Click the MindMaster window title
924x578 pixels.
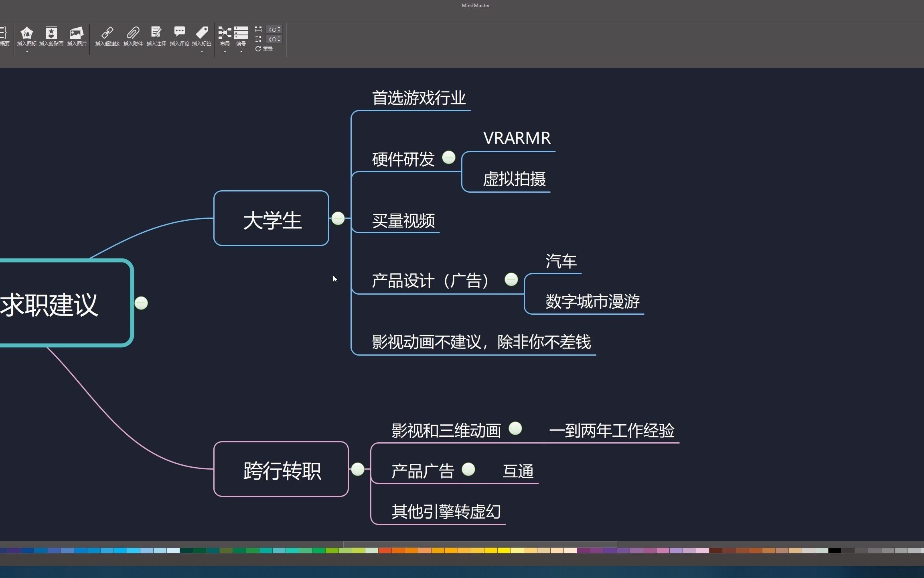[x=476, y=6]
